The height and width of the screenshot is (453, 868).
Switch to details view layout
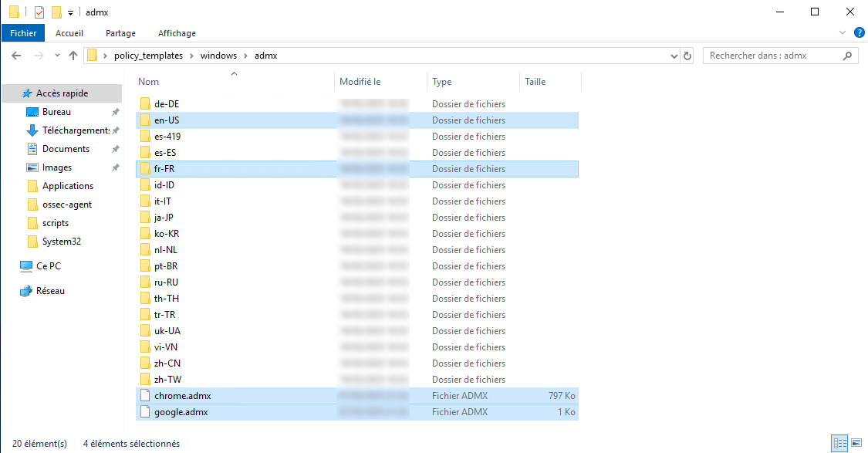pos(839,443)
